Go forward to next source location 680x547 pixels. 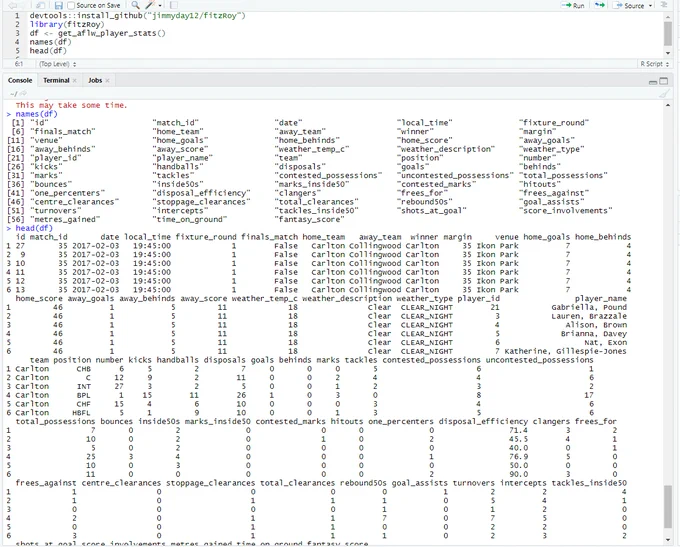(x=23, y=5)
